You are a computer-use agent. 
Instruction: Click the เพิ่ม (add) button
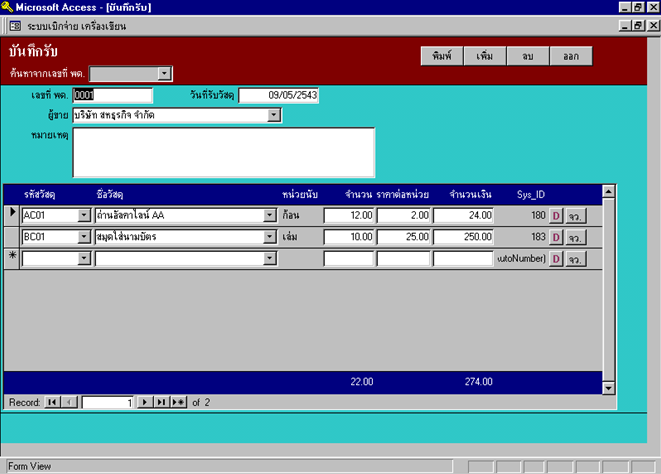pyautogui.click(x=485, y=56)
